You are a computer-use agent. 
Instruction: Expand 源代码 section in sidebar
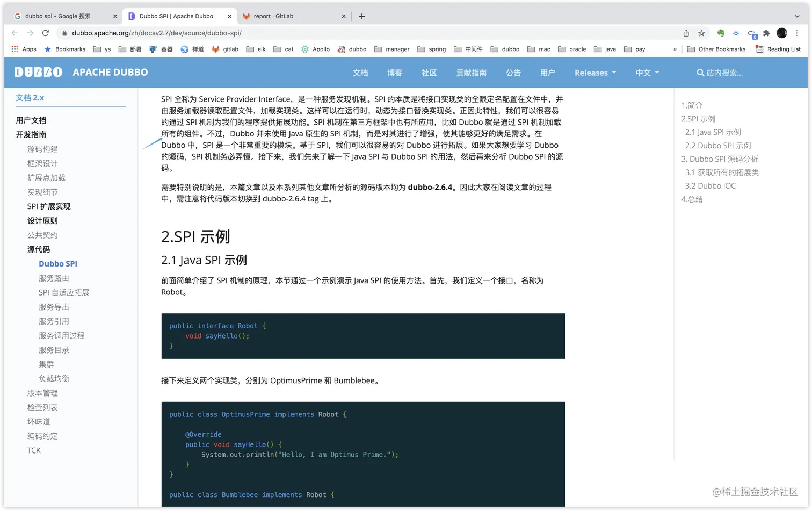(39, 249)
